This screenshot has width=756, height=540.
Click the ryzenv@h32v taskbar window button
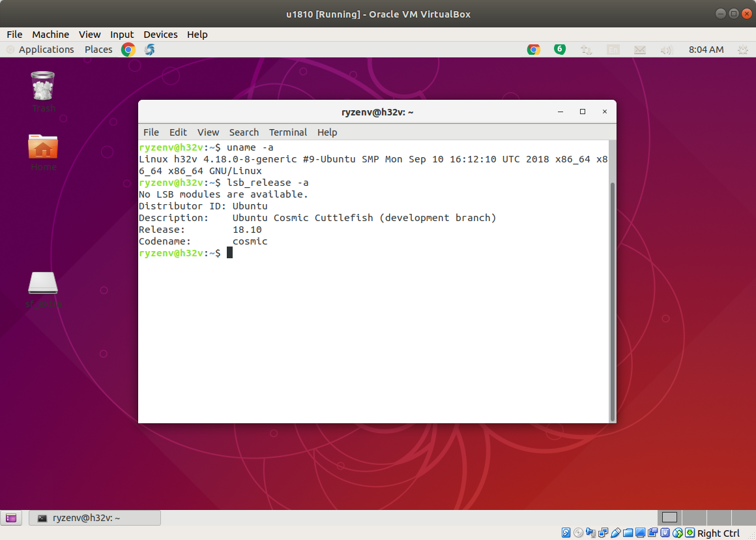point(95,518)
